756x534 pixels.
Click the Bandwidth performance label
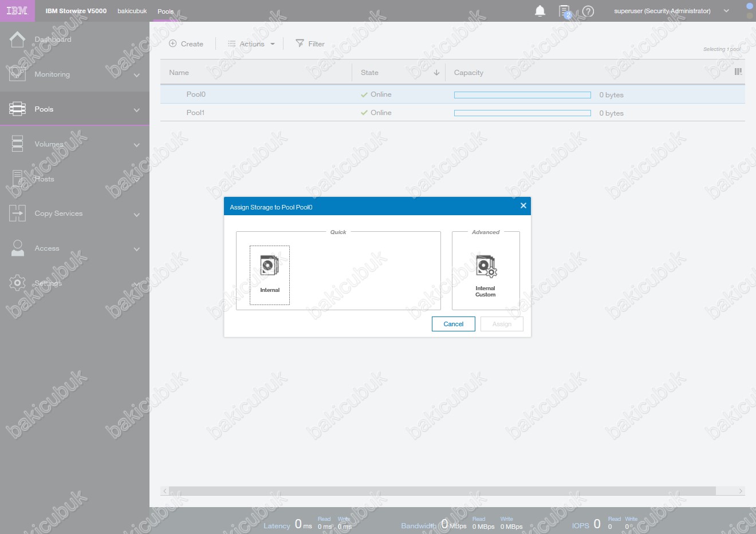click(x=419, y=526)
